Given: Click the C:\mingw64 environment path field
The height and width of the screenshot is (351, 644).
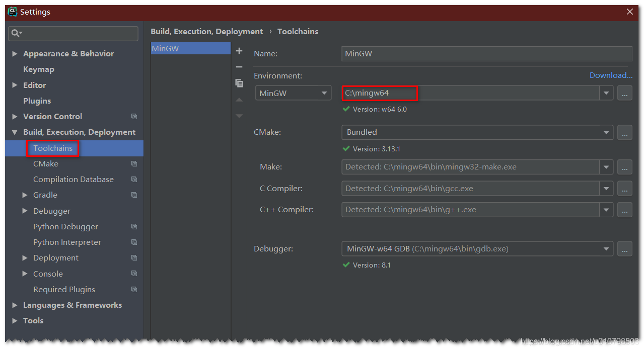Looking at the screenshot, I should click(470, 93).
